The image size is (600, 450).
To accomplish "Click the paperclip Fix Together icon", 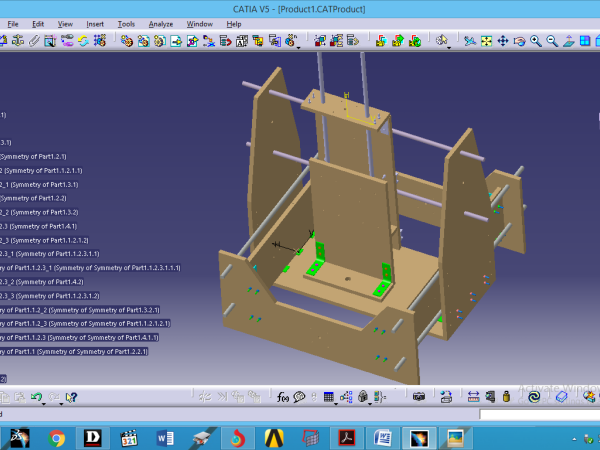I will (34, 40).
